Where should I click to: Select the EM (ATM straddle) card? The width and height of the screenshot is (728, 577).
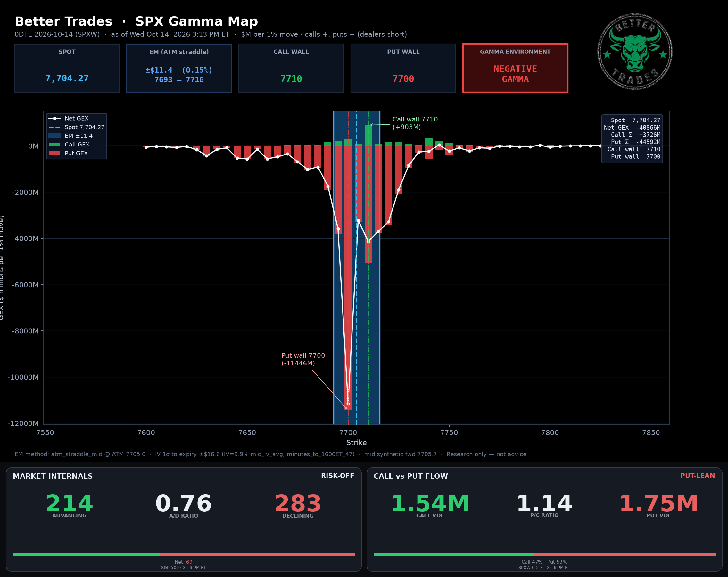pos(179,68)
